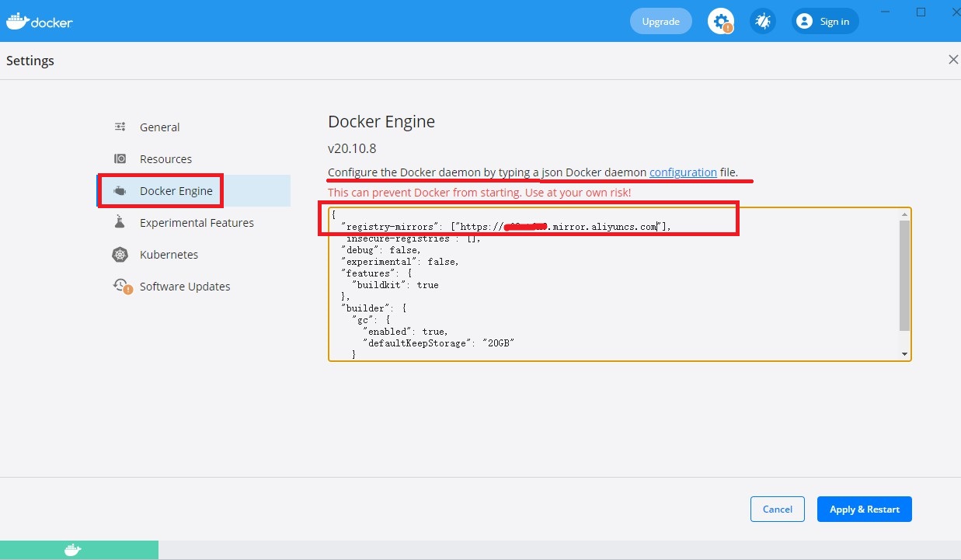Viewport: 961px width, 560px height.
Task: Click the whale icon in the status bar
Action: tap(72, 550)
